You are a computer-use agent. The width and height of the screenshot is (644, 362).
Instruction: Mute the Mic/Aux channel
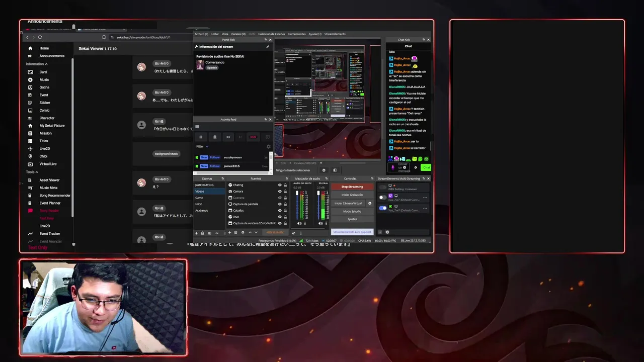tap(320, 223)
